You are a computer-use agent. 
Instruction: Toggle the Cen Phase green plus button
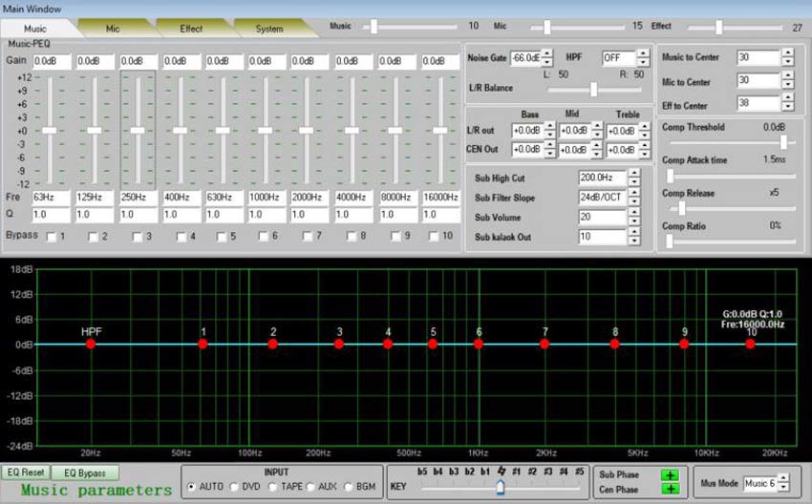670,489
